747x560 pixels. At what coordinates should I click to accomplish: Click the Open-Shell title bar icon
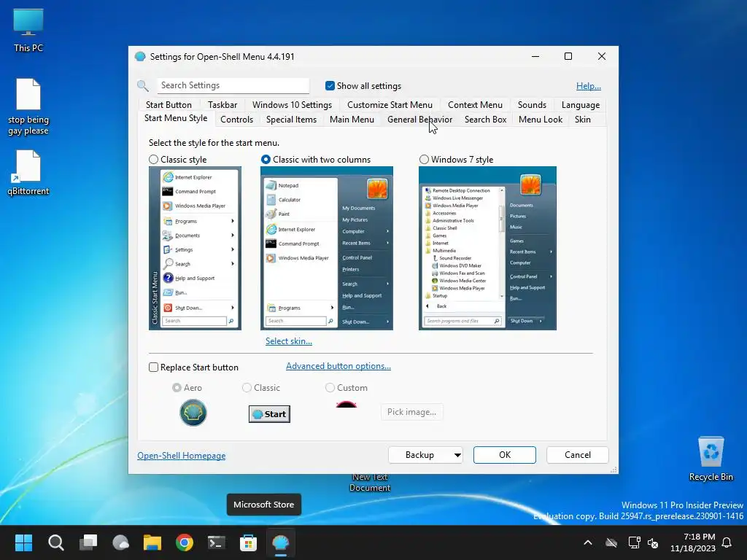pyautogui.click(x=140, y=57)
